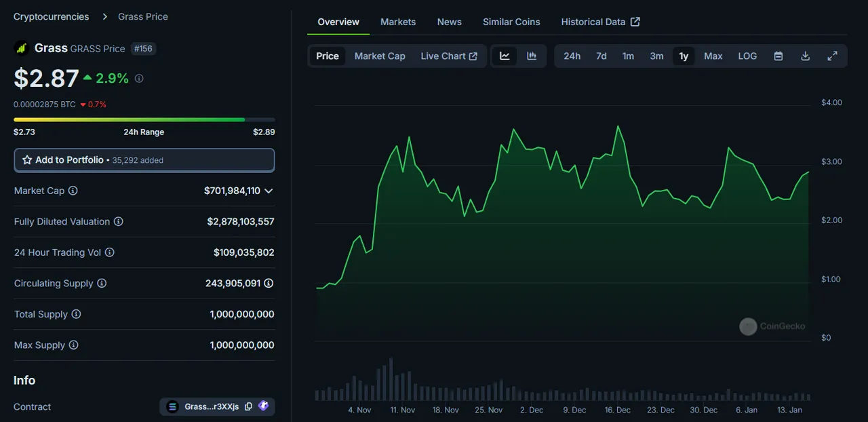Set chart range to 1m
Screen dimensions: 868x422
point(629,56)
